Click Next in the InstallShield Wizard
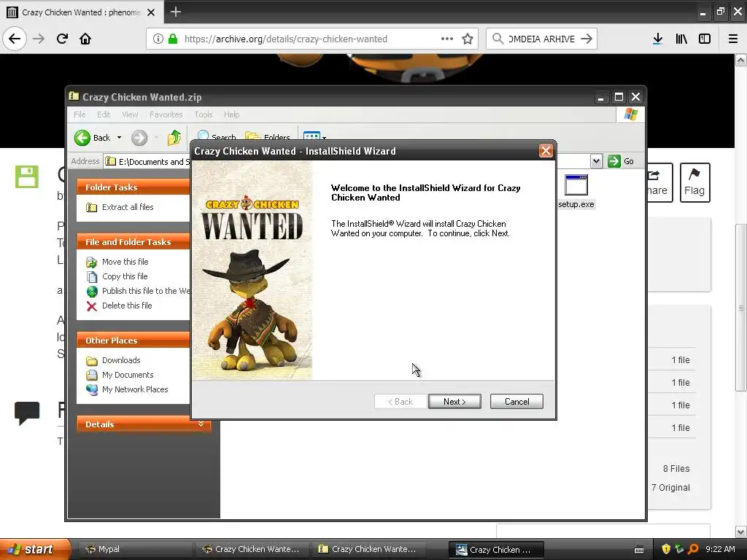Image resolution: width=747 pixels, height=560 pixels. tap(454, 402)
